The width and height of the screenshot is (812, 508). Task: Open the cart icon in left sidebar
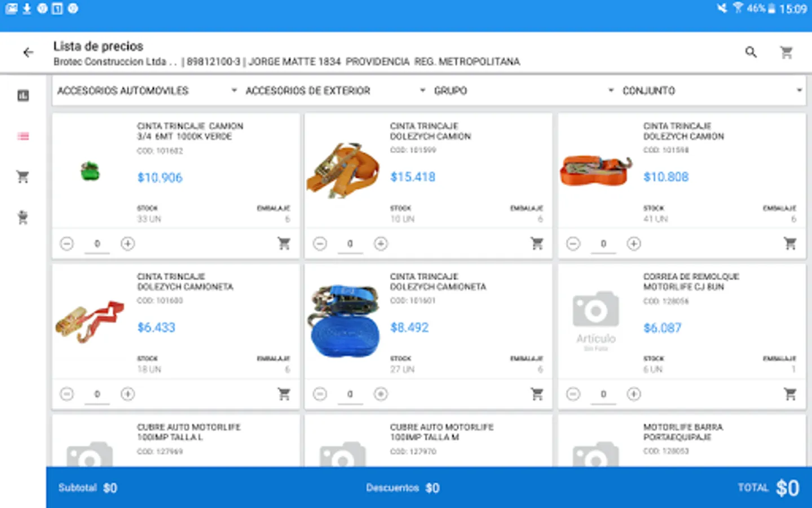pyautogui.click(x=23, y=177)
